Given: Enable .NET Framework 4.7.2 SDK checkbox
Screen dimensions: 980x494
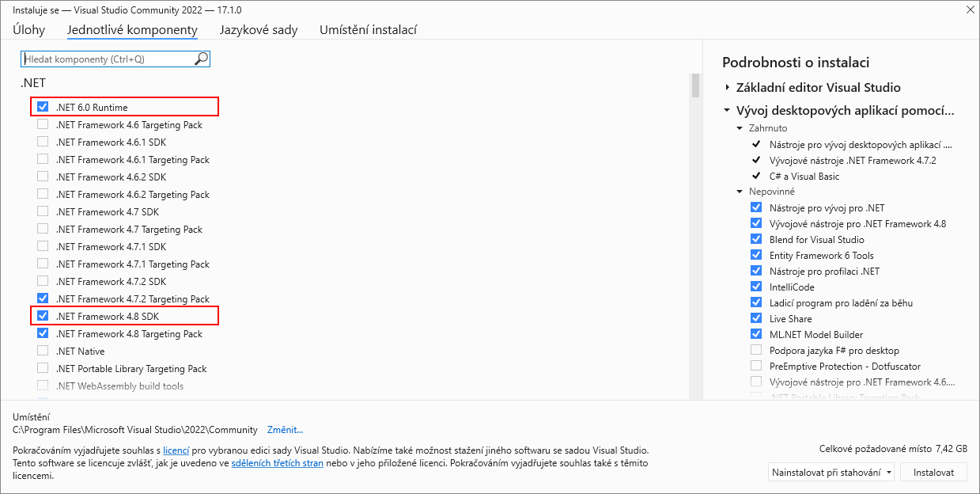Looking at the screenshot, I should [x=43, y=281].
